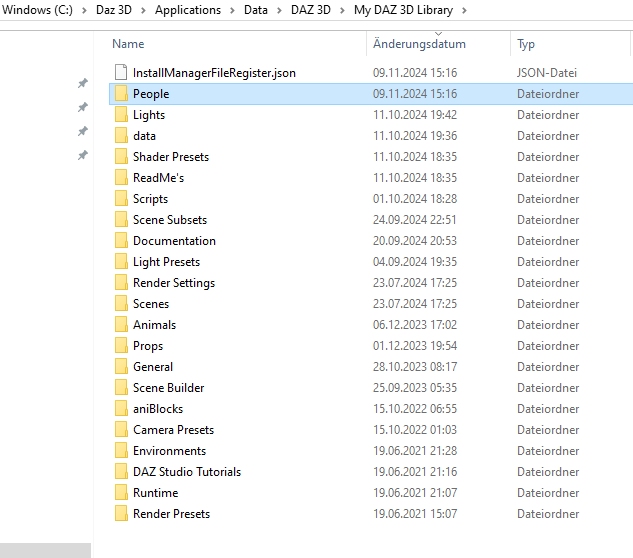This screenshot has height=558, width=633.
Task: Click the Camera Presets folder icon
Action: [x=121, y=430]
